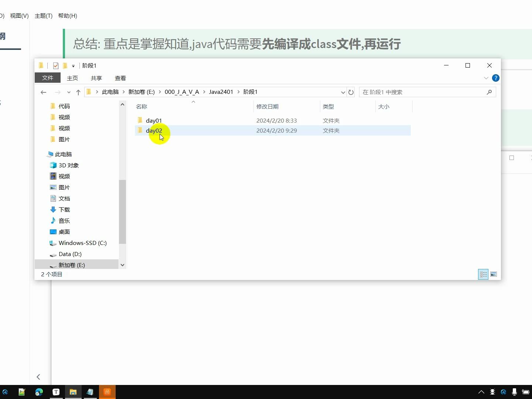This screenshot has height=399, width=532.
Task: Open the 文件 ribbon tab
Action: click(x=48, y=78)
